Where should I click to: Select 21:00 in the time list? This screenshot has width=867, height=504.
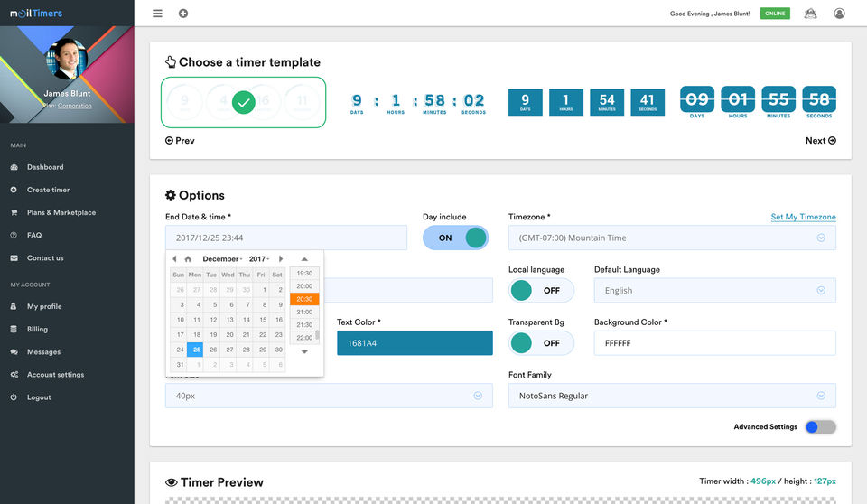point(304,312)
